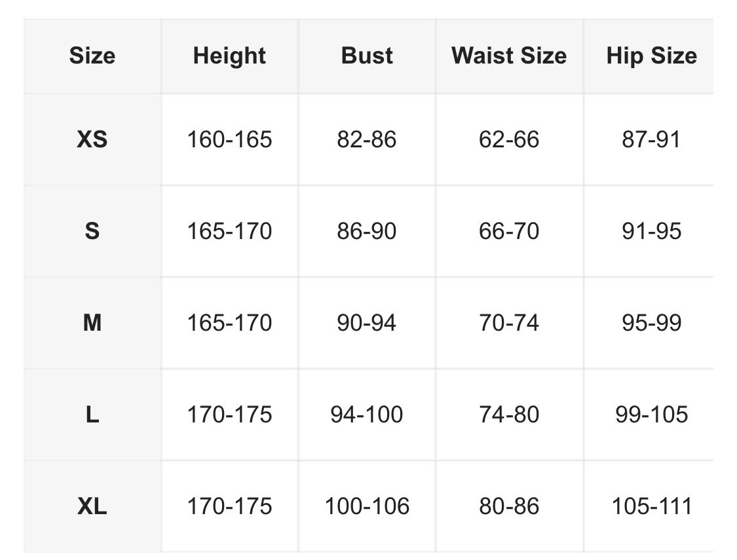Select the Hip Size header cell
The width and height of the screenshot is (737, 560).
click(x=651, y=56)
